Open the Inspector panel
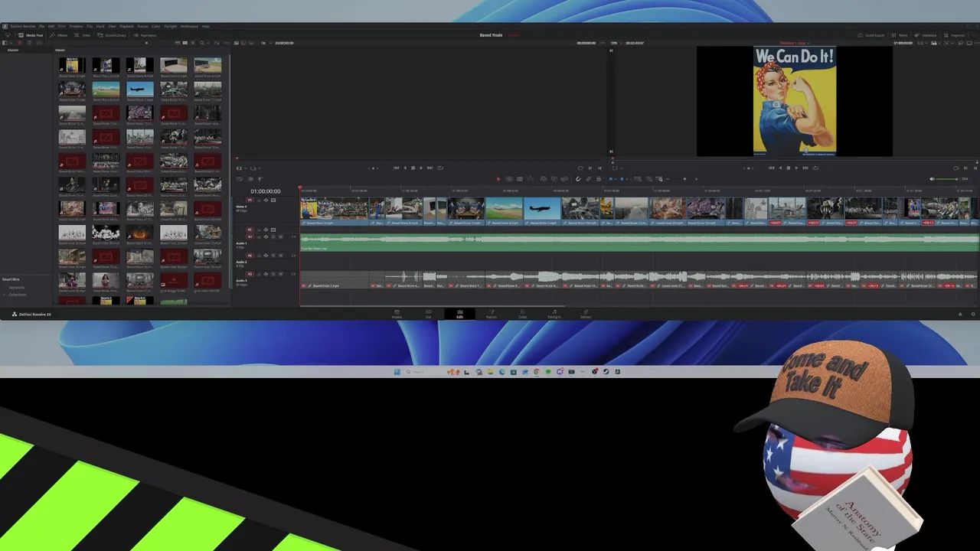 (954, 35)
